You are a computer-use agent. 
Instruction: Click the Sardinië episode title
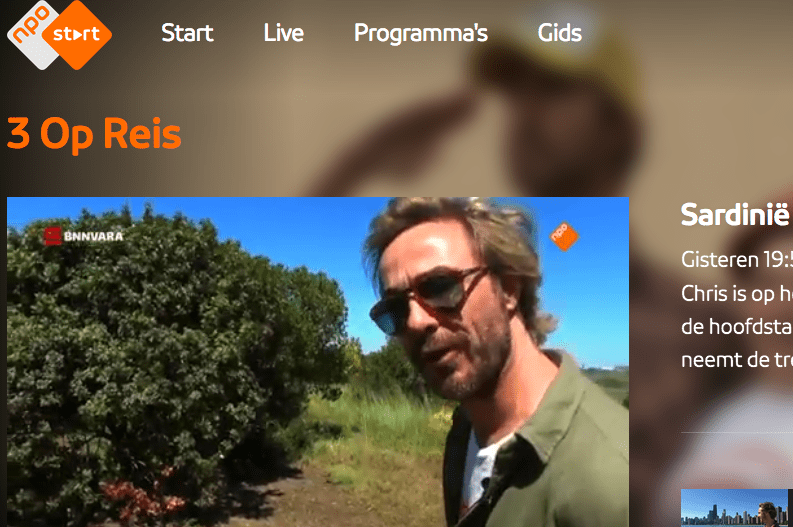click(x=735, y=215)
